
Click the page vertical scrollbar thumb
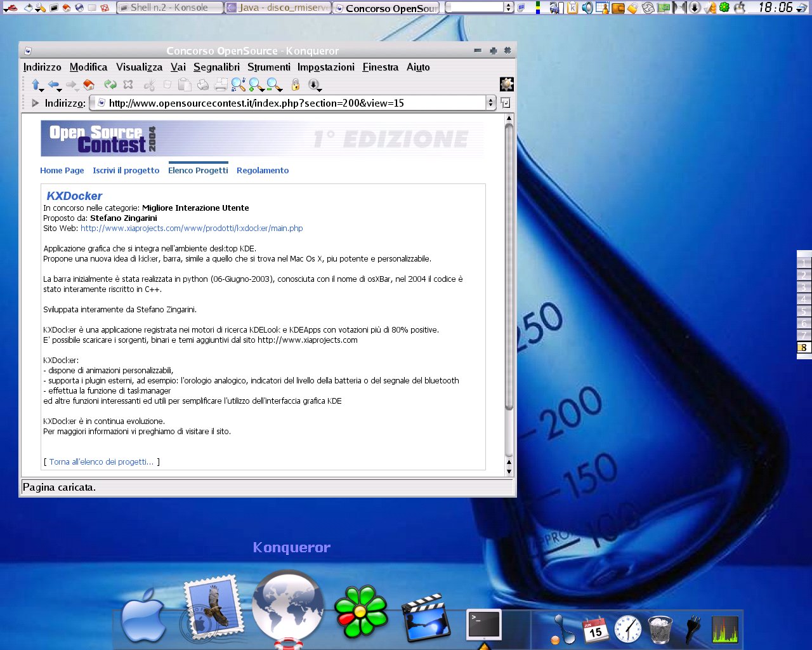point(509,267)
